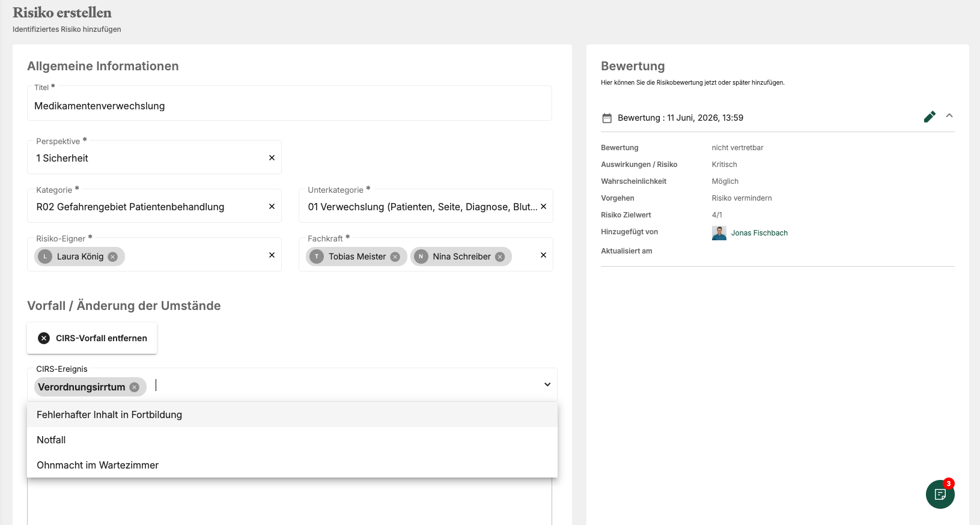Click the 'nicht vertretbar' value
Viewport: 980px width, 525px height.
[738, 148]
